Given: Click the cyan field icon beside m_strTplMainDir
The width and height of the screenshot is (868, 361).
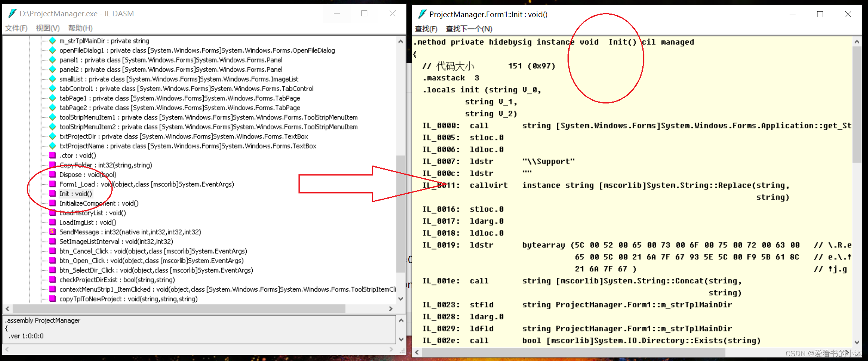Looking at the screenshot, I should click(x=53, y=41).
